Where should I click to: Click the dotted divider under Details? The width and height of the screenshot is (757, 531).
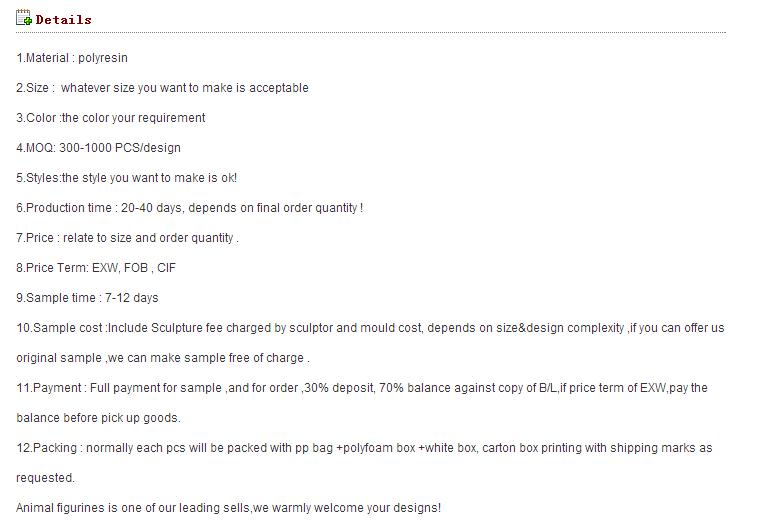point(371,33)
